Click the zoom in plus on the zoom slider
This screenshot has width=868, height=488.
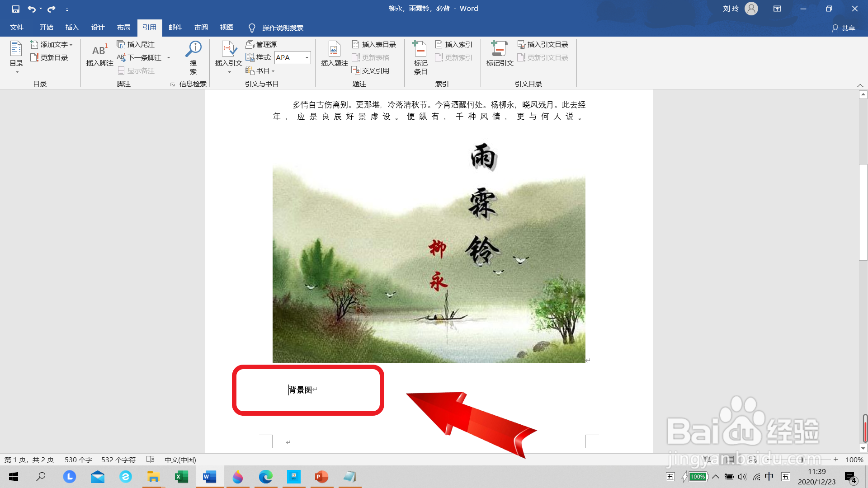[836, 460]
